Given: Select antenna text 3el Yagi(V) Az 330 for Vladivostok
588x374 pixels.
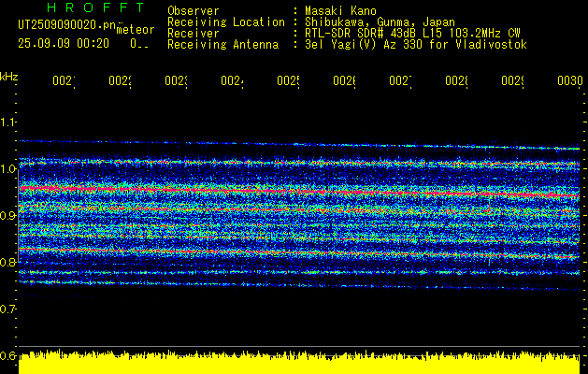Looking at the screenshot, I should (416, 45).
